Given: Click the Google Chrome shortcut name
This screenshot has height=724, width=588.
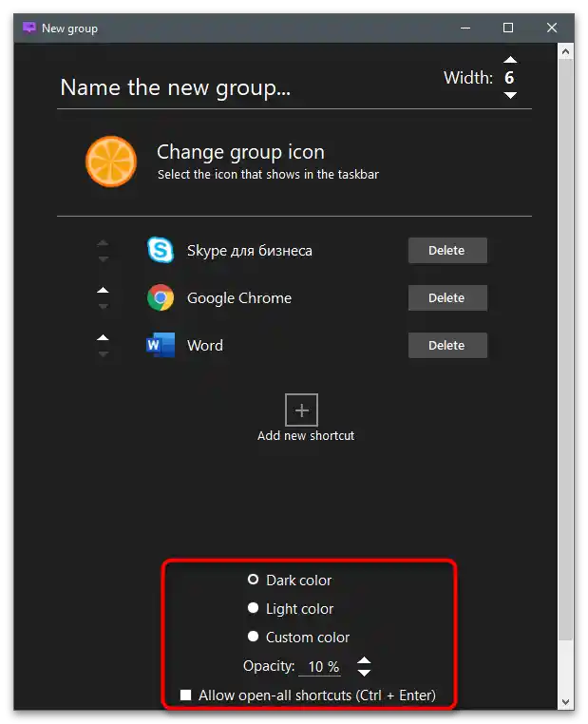Looking at the screenshot, I should 239,298.
